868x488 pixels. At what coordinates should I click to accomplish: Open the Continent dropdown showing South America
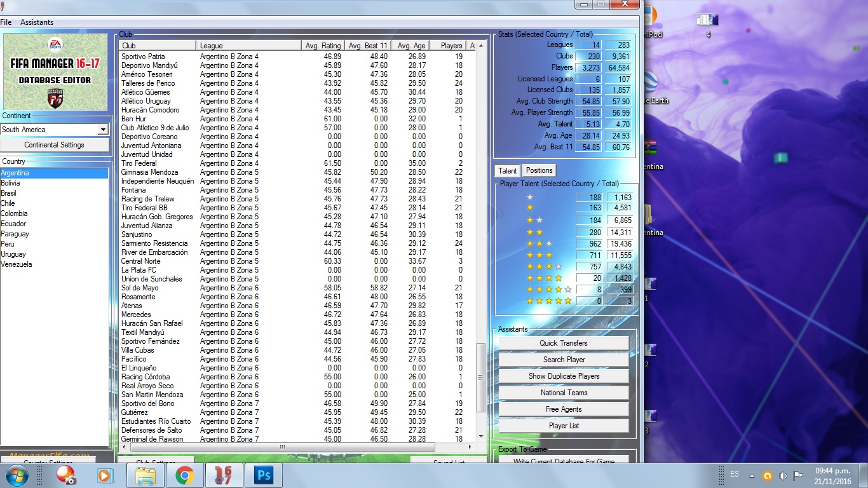55,130
